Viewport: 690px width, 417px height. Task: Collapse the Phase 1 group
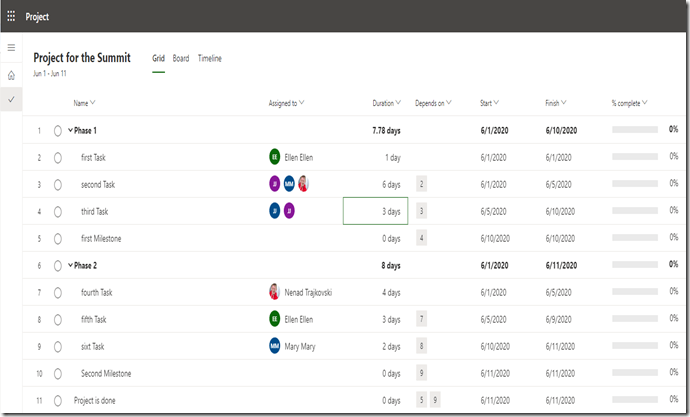[70, 130]
